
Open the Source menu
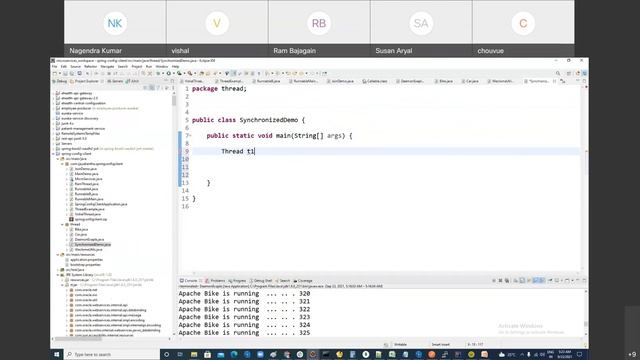pyautogui.click(x=76, y=67)
